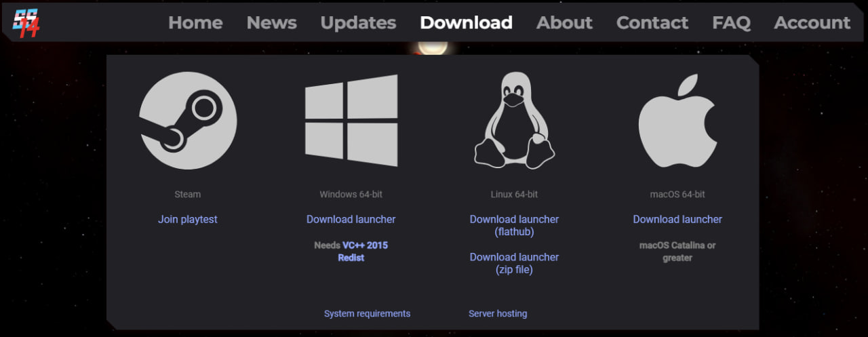Open the About page
Viewport: 868px width, 337px height.
564,22
